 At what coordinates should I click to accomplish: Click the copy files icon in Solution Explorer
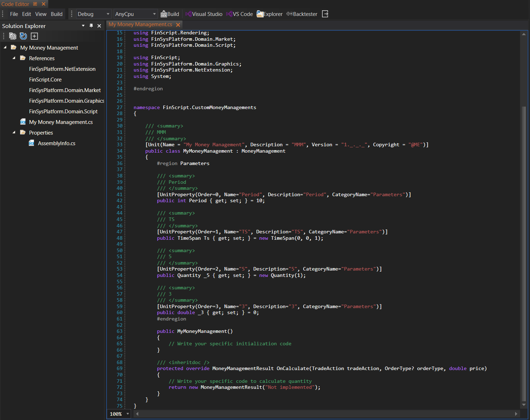click(x=13, y=36)
